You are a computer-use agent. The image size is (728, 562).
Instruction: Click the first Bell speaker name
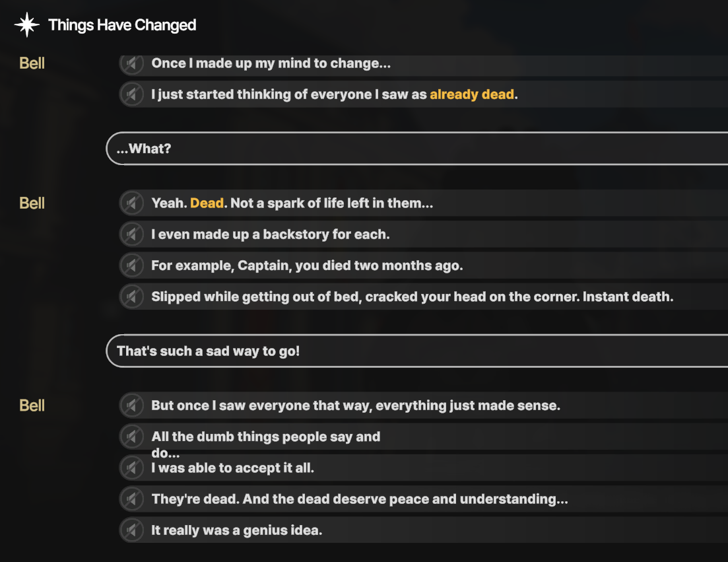coord(32,63)
